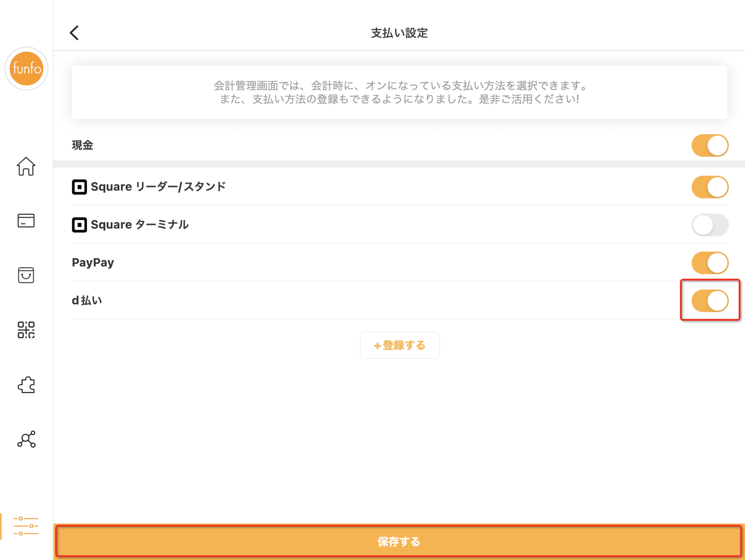The width and height of the screenshot is (745, 560).
Task: Open the settings sliders icon in sidebar
Action: coord(26,526)
